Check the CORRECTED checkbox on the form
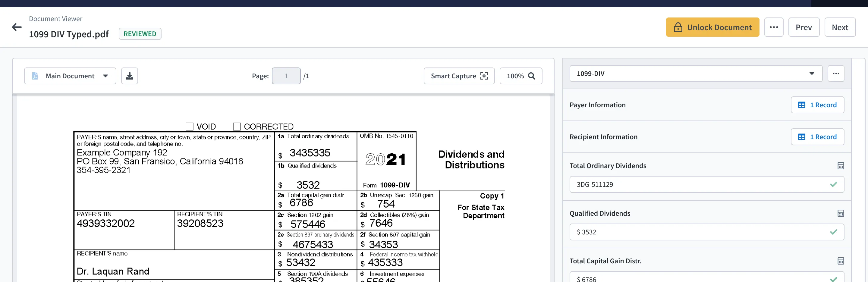 click(x=237, y=126)
